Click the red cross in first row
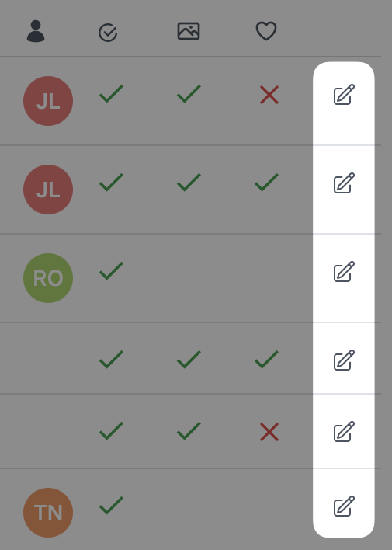Screen dimensions: 392x550 click(269, 95)
